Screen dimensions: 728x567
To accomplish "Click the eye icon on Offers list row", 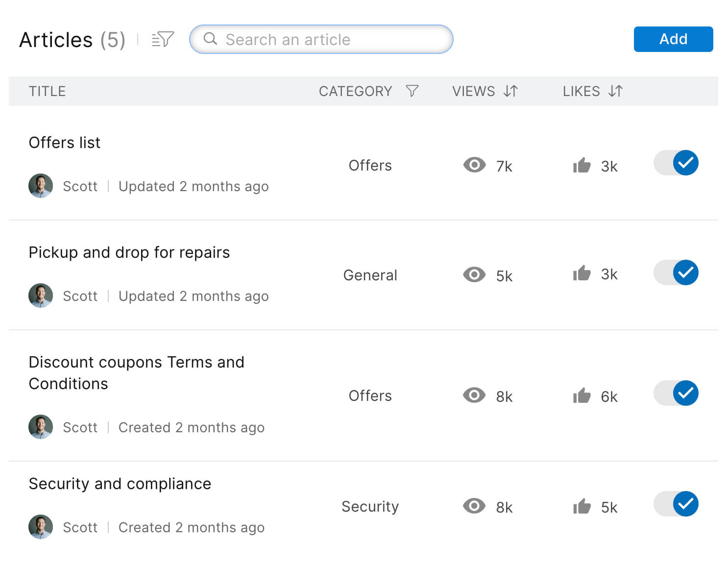I will coord(474,165).
